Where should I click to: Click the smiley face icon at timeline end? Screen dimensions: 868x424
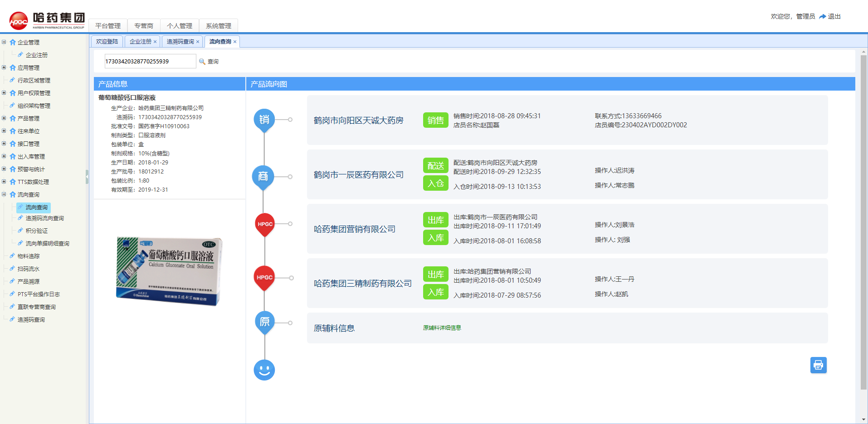264,370
